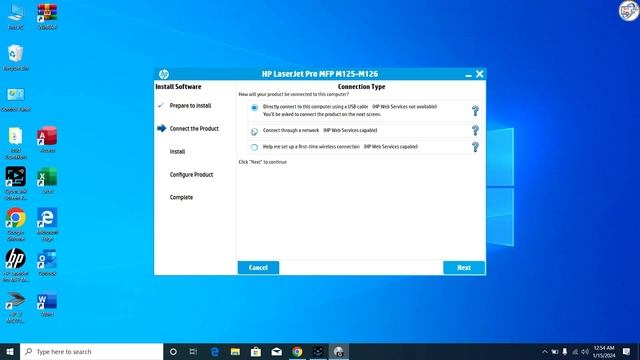Screen dimensions: 640x360
Task: Open the HP scanner desktop shortcut
Action: point(16,307)
